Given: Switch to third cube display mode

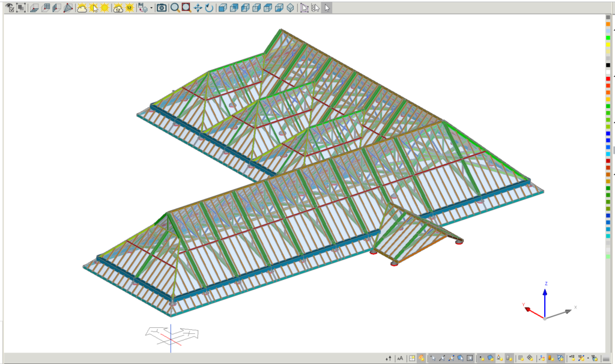Looking at the screenshot, I should coord(245,8).
